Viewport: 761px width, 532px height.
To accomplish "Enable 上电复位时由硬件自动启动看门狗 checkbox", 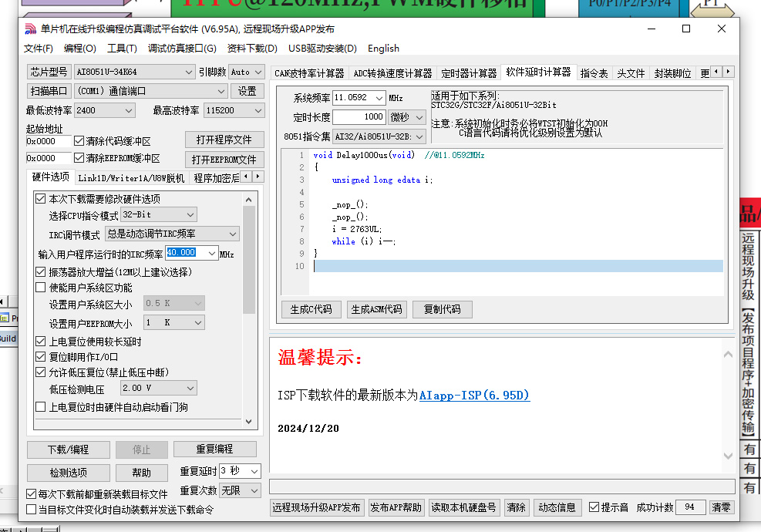I will coord(41,407).
